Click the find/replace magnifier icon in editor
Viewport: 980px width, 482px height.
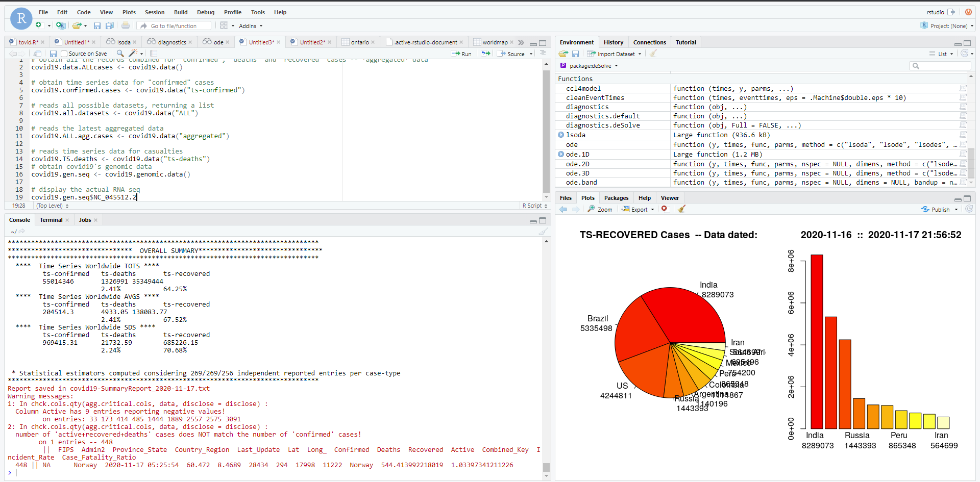120,54
